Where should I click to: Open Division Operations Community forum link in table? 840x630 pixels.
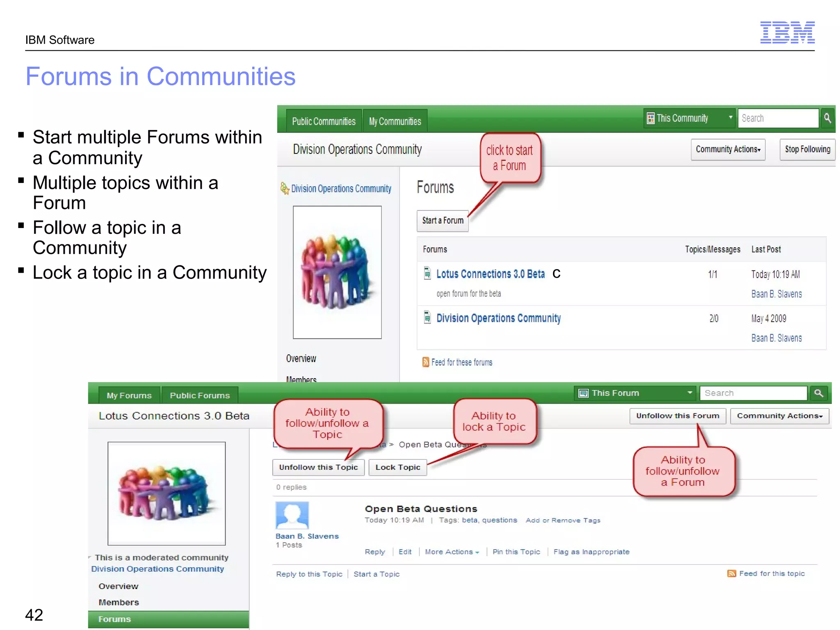coord(498,318)
